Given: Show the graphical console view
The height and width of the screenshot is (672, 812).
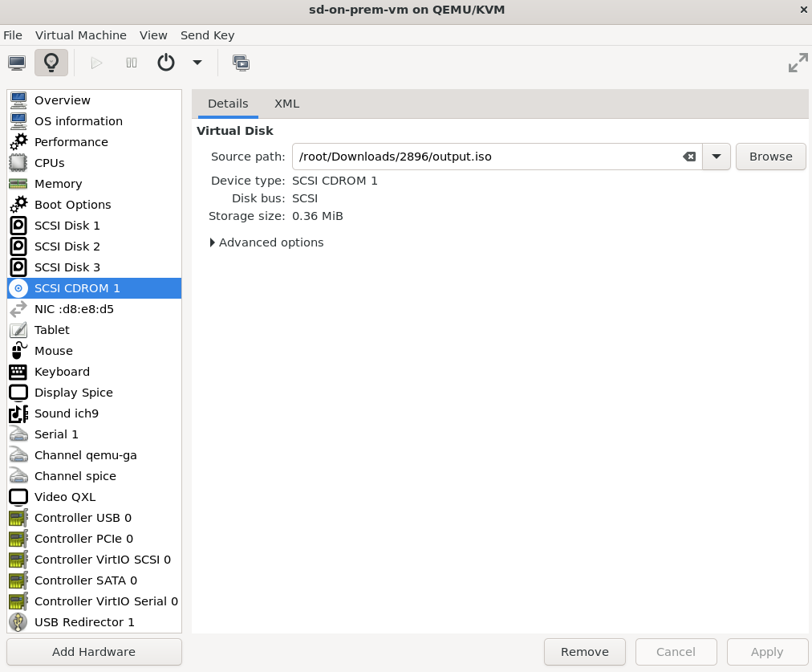Looking at the screenshot, I should 17,63.
